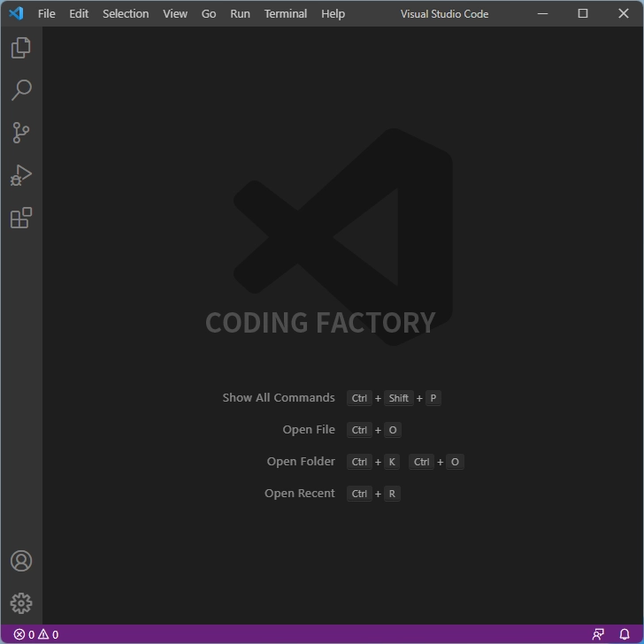Screen dimensions: 644x644
Task: Click the K key label
Action: coord(392,462)
